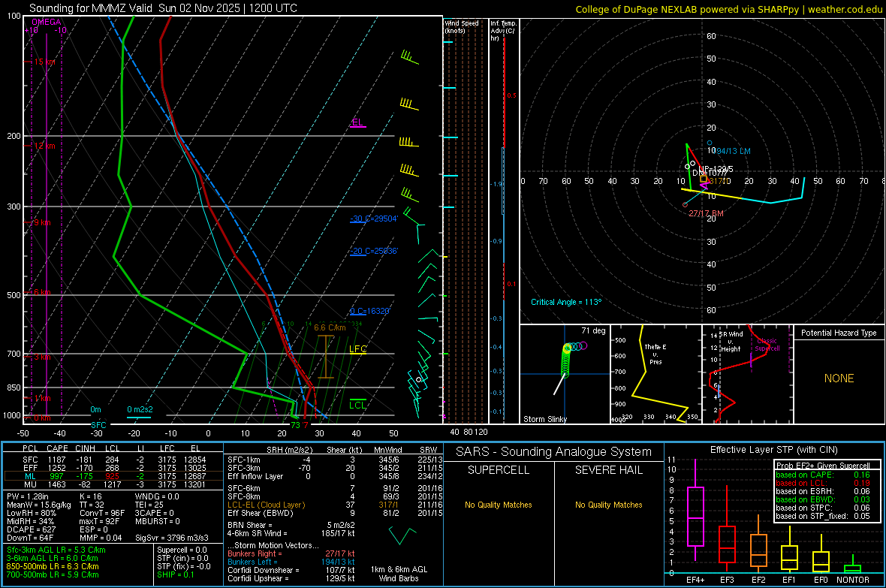
Task: Click the Critical Angle = 113° text
Action: [x=566, y=302]
